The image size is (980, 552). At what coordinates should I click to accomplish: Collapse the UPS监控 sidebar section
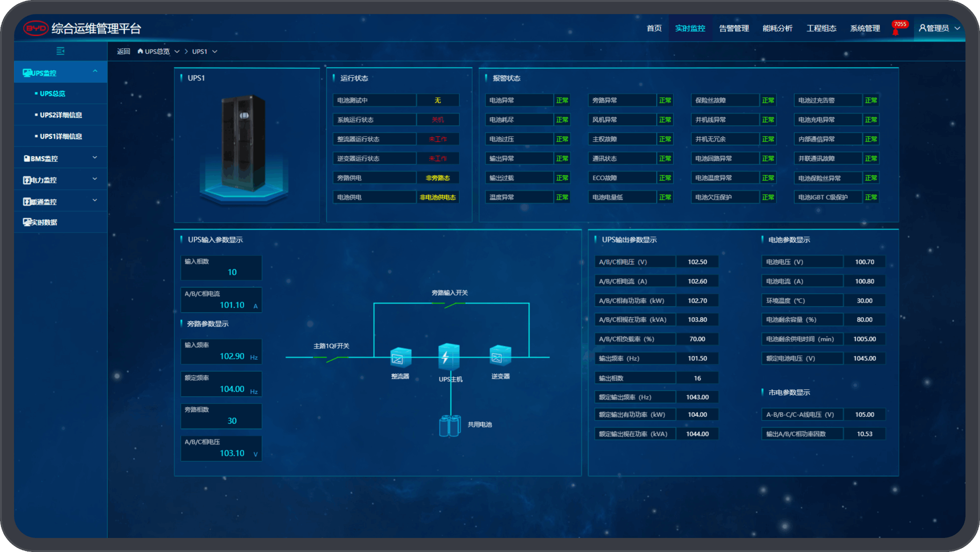tap(95, 72)
